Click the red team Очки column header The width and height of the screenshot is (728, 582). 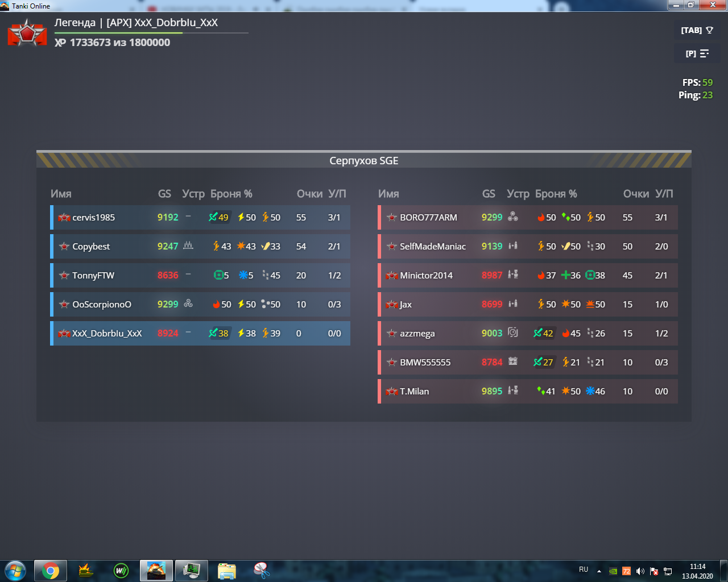point(636,194)
